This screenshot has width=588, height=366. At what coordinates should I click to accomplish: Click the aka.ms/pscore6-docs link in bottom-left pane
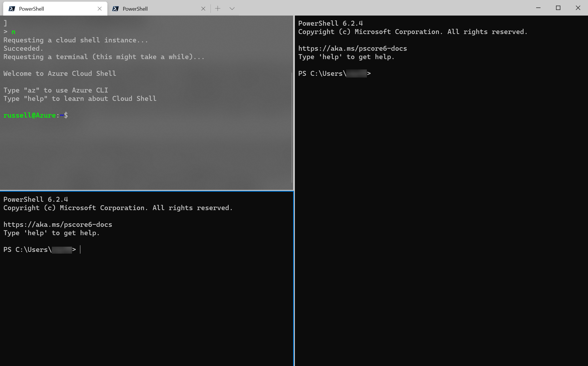click(58, 224)
